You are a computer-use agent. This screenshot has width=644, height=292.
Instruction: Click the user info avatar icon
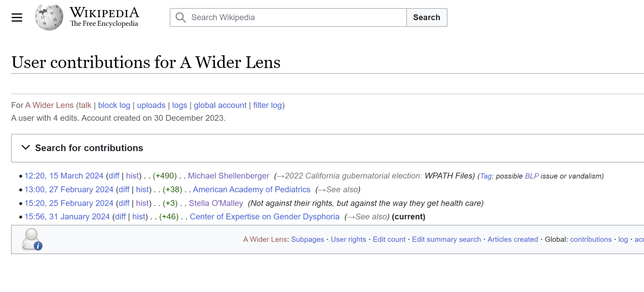(32, 239)
